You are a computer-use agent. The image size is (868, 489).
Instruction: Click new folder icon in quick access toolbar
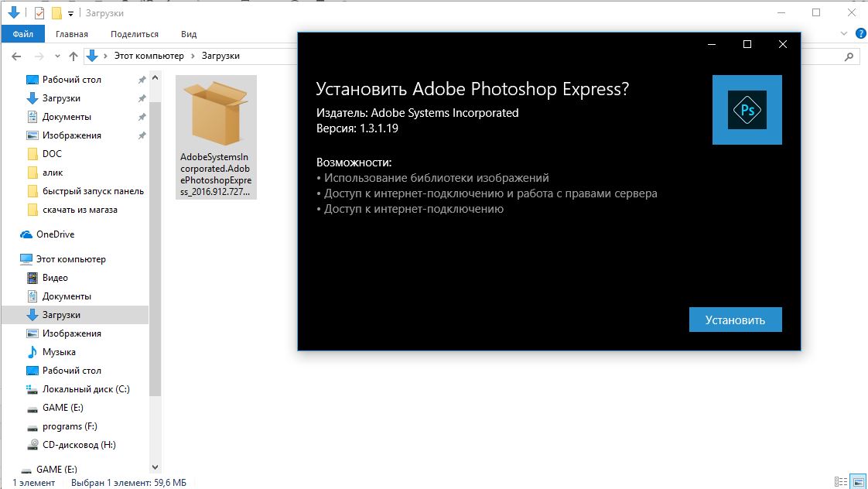coord(56,12)
